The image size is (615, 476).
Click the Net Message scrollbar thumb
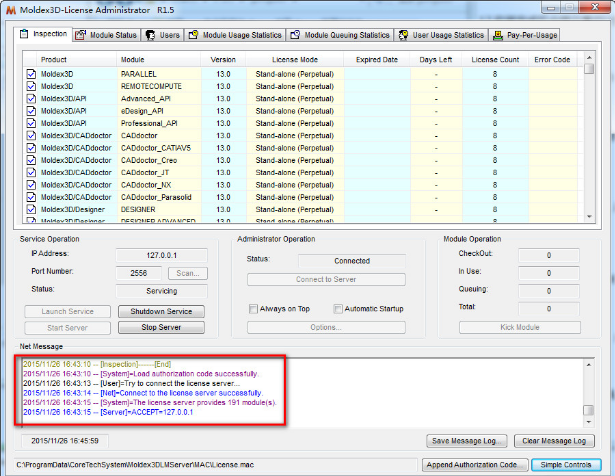[588, 410]
